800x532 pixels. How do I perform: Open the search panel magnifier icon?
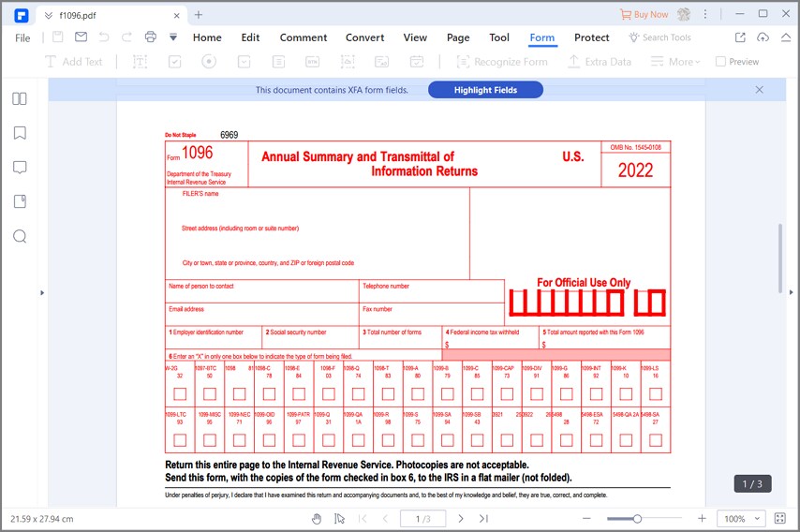(20, 236)
